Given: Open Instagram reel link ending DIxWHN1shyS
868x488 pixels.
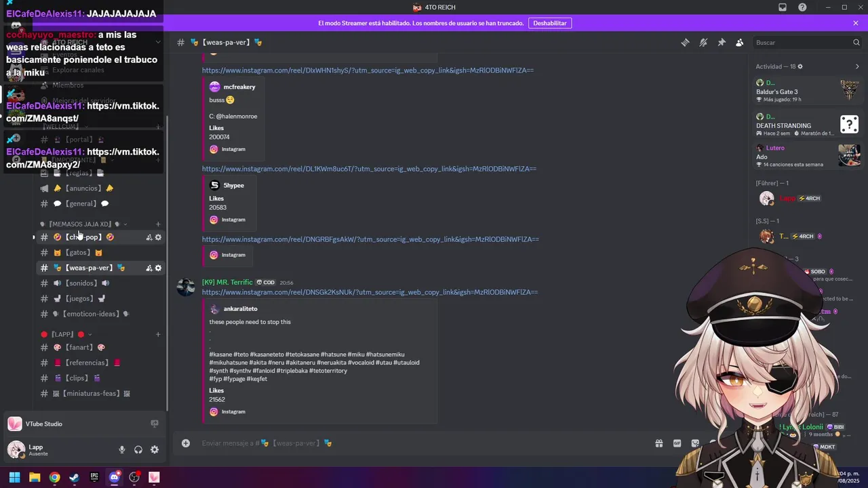Looking at the screenshot, I should [368, 70].
